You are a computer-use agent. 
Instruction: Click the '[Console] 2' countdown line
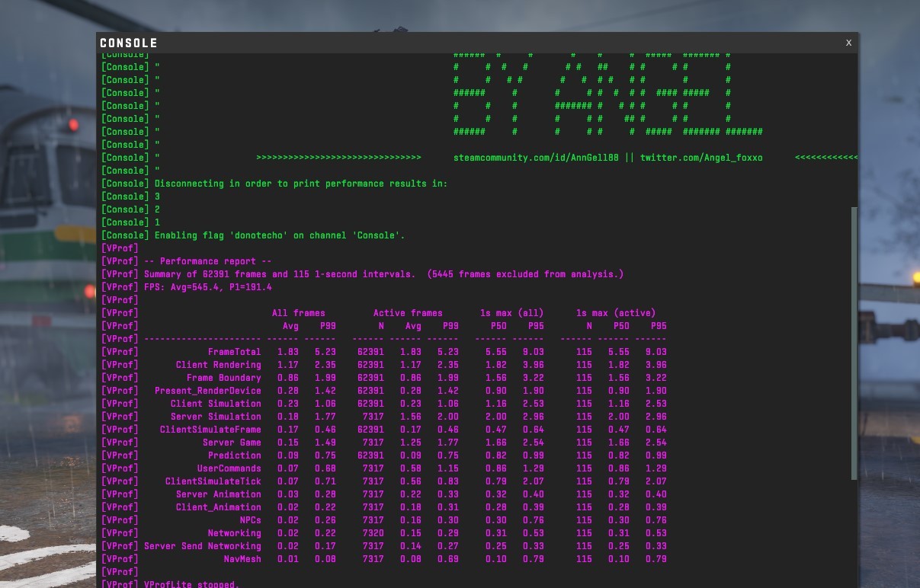click(130, 209)
